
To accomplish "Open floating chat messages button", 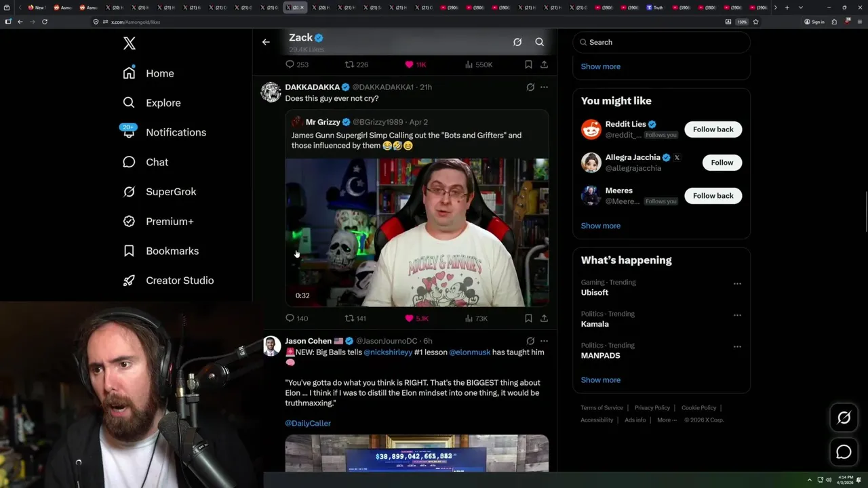I will point(844,452).
